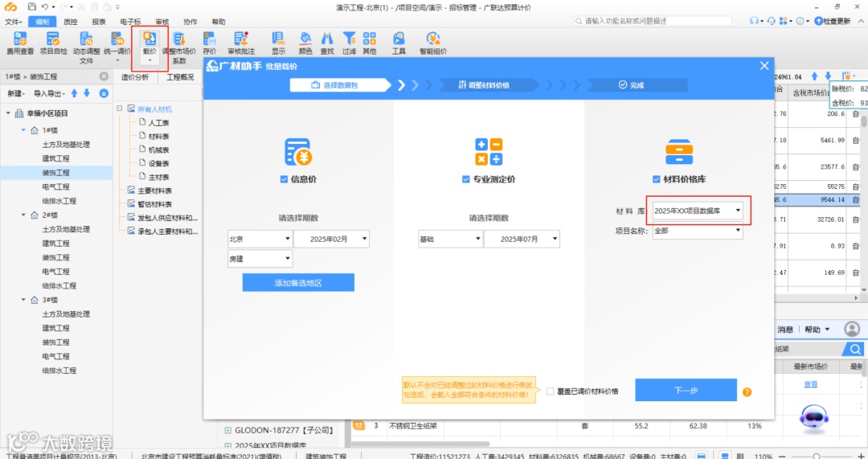Open the 房建 type dropdown
The height and width of the screenshot is (459, 868).
260,259
